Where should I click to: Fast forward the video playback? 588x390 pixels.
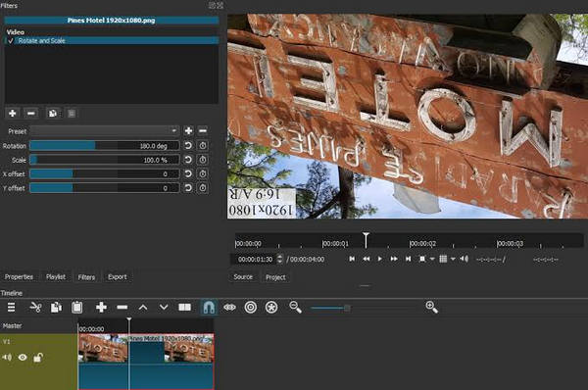click(x=394, y=259)
